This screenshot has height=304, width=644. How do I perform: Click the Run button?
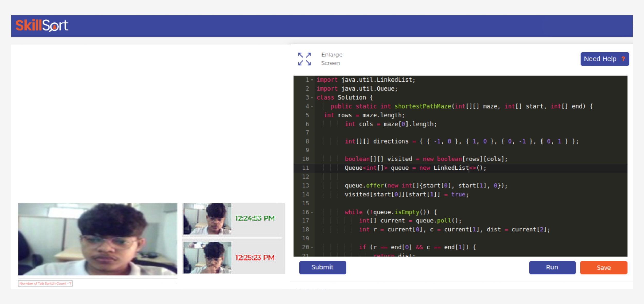pos(552,267)
